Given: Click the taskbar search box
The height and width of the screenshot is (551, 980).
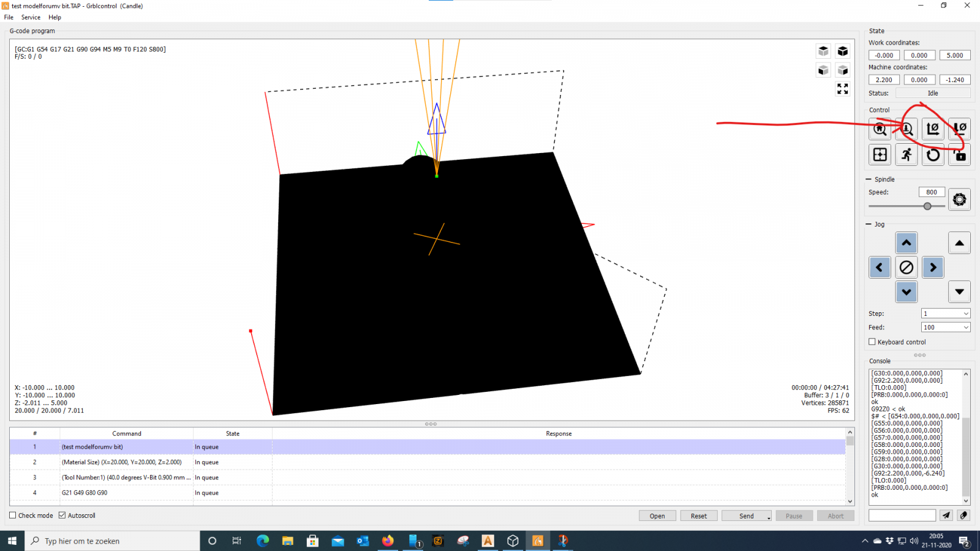Looking at the screenshot, I should 112,541.
